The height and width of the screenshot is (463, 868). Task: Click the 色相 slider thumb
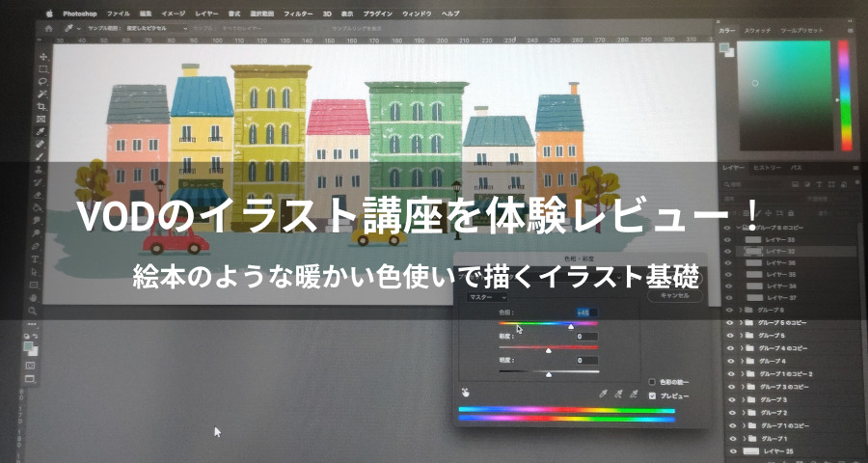coord(571,327)
